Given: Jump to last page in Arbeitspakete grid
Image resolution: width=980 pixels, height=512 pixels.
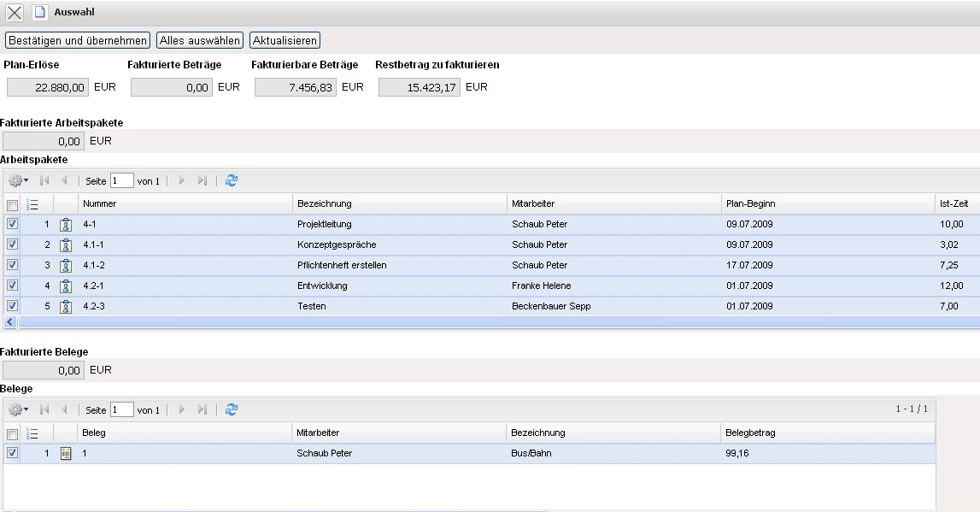Looking at the screenshot, I should [202, 180].
